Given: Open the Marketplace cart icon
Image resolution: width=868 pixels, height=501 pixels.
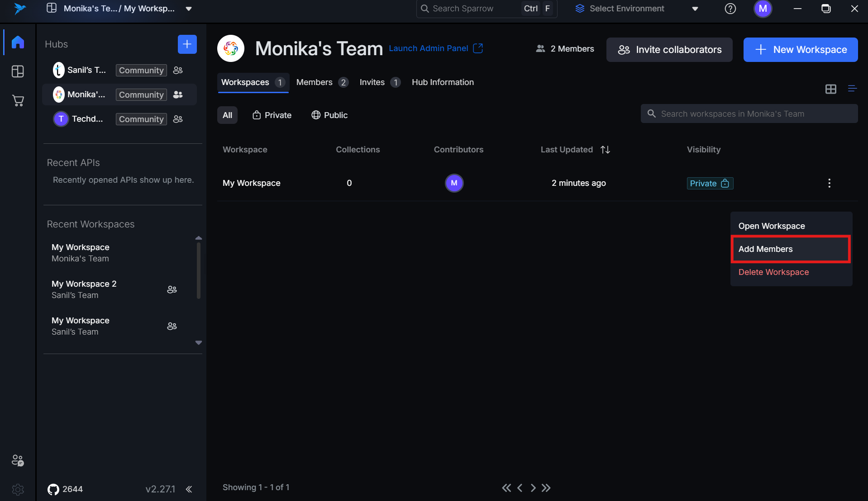Looking at the screenshot, I should (18, 101).
